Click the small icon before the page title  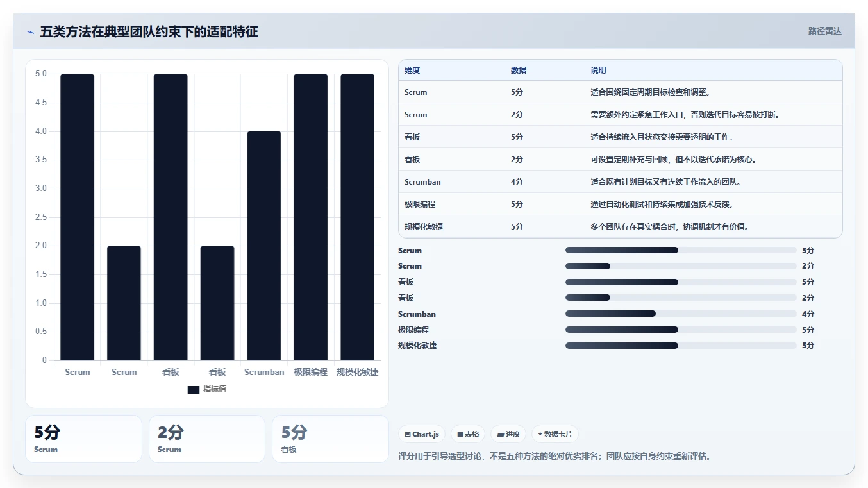tap(30, 31)
